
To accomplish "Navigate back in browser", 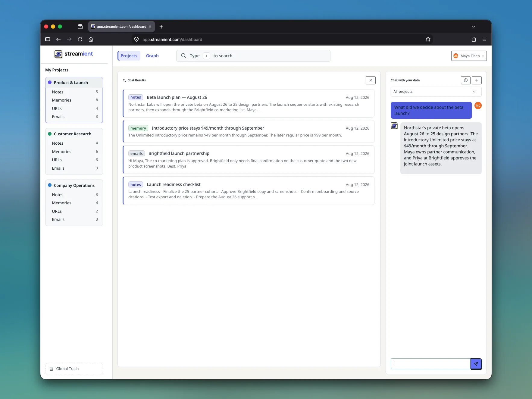I will [58, 39].
